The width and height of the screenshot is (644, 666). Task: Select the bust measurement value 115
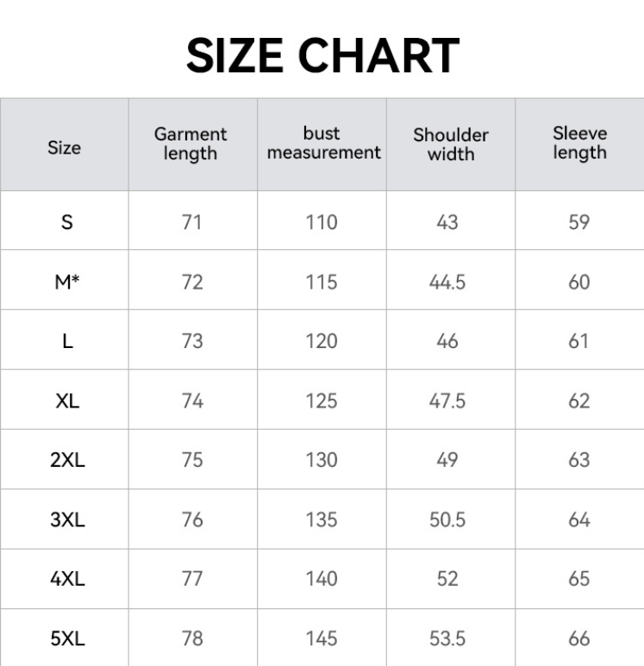[x=321, y=282]
